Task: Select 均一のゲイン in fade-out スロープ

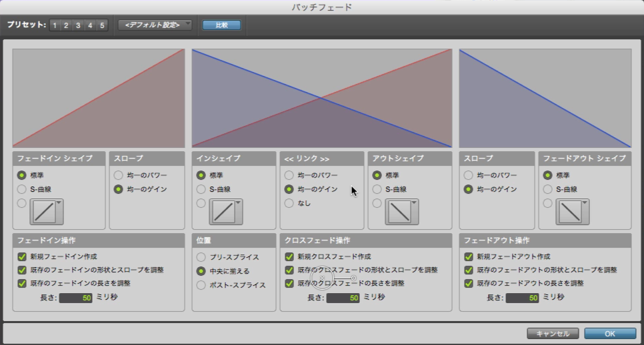Action: 468,189
